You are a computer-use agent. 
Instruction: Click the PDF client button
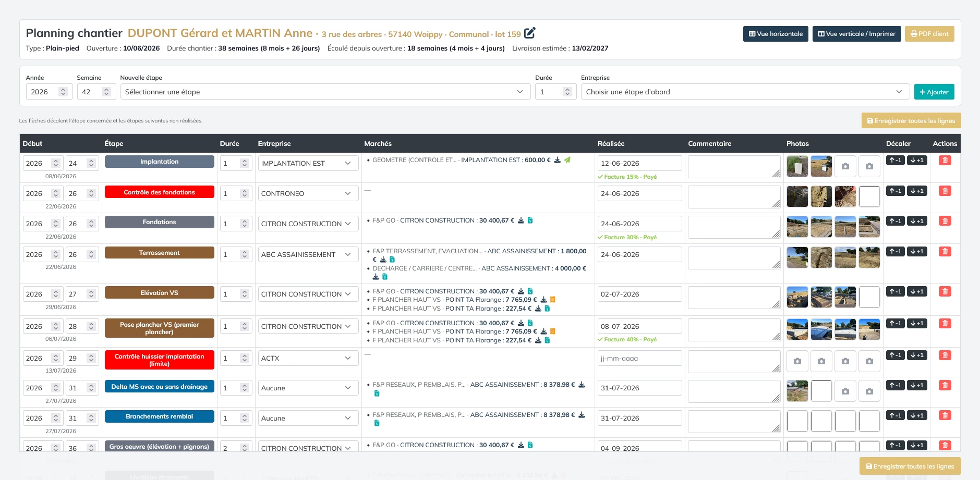point(929,34)
